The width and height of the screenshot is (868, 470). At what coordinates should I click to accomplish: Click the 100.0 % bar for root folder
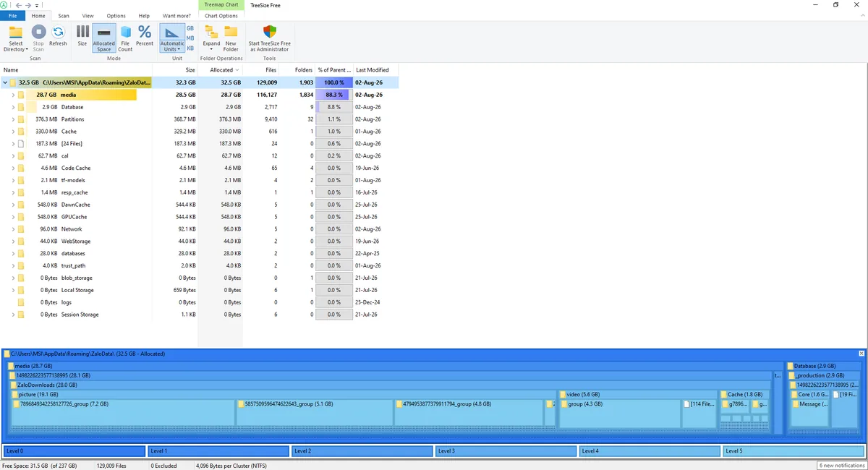pyautogui.click(x=334, y=82)
